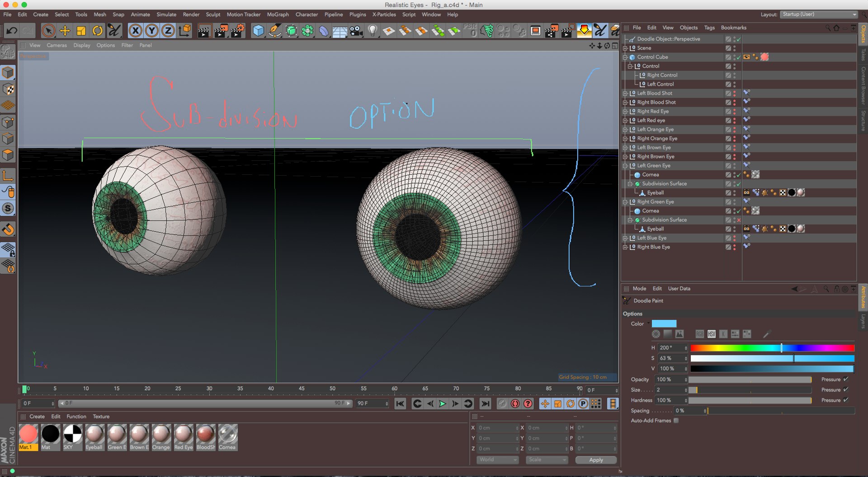Screen dimensions: 868x477
Task: Expand the Scene object in tree
Action: (625, 48)
